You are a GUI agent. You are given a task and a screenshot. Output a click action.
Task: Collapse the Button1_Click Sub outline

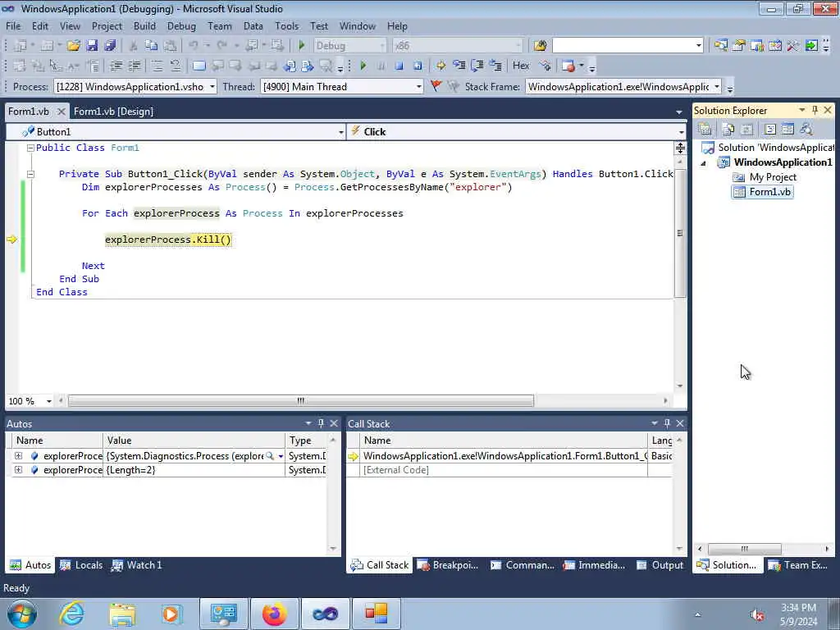pyautogui.click(x=30, y=174)
